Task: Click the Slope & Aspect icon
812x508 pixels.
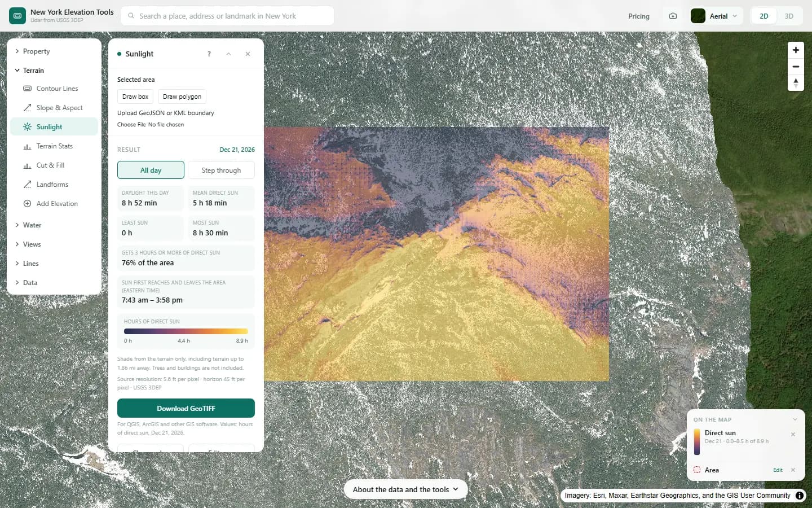Action: (27, 108)
